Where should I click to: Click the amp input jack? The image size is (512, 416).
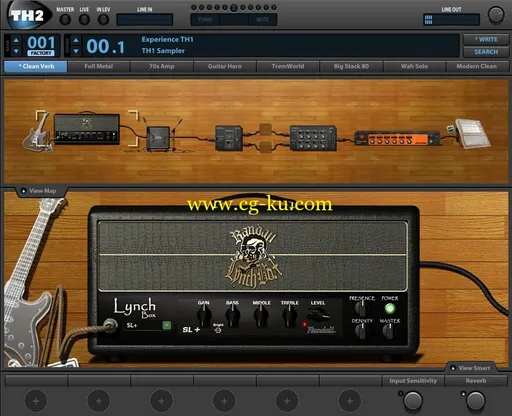[x=110, y=325]
